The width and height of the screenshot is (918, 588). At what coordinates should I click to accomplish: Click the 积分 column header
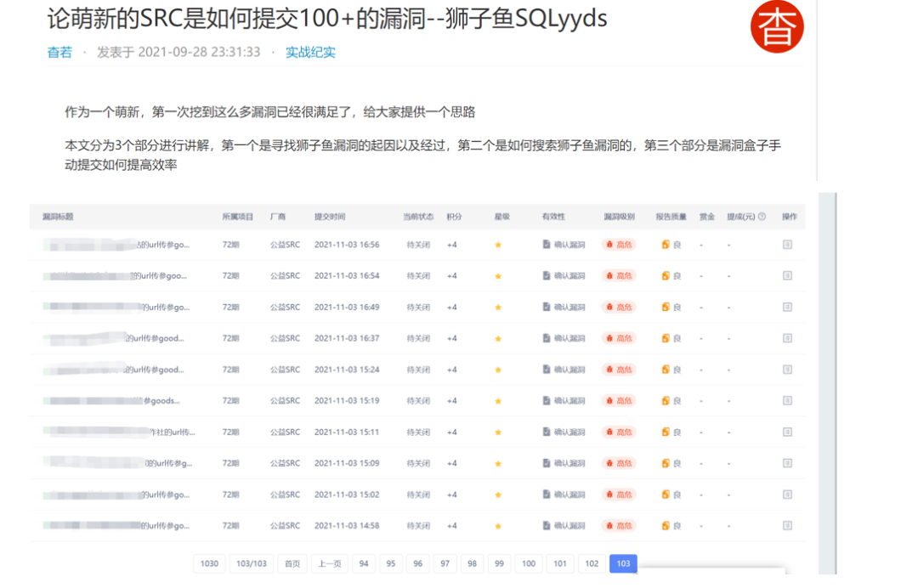pyautogui.click(x=454, y=217)
